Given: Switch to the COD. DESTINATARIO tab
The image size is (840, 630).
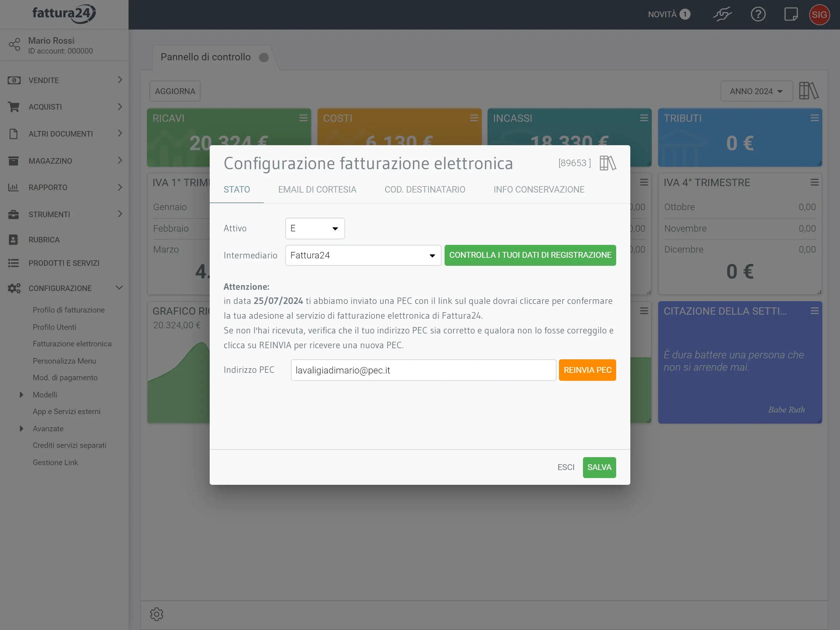Looking at the screenshot, I should 425,189.
